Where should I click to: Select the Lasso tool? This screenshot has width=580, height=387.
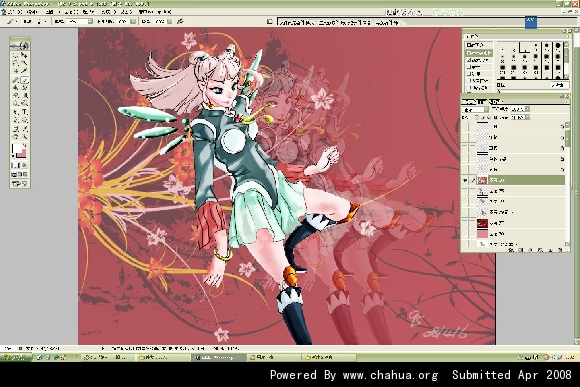(x=16, y=63)
